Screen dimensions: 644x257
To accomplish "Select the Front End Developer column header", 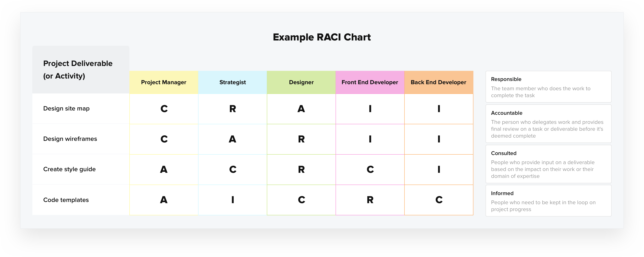I will pos(370,82).
